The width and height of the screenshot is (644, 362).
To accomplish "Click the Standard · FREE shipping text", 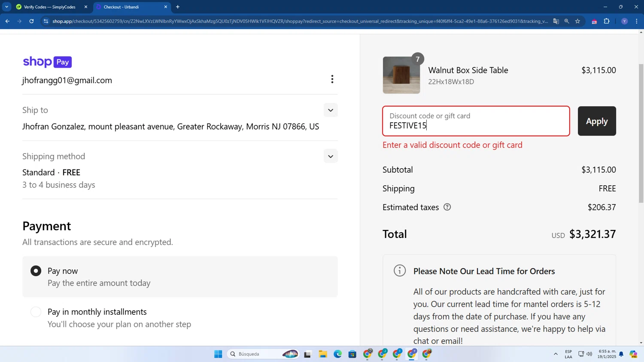I will [x=51, y=172].
